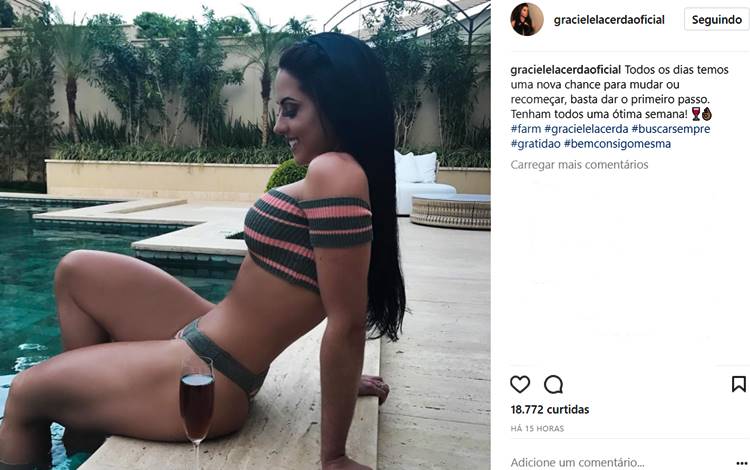Image resolution: width=750 pixels, height=470 pixels.
Task: Focus the Adicione um comentário field
Action: point(619,462)
